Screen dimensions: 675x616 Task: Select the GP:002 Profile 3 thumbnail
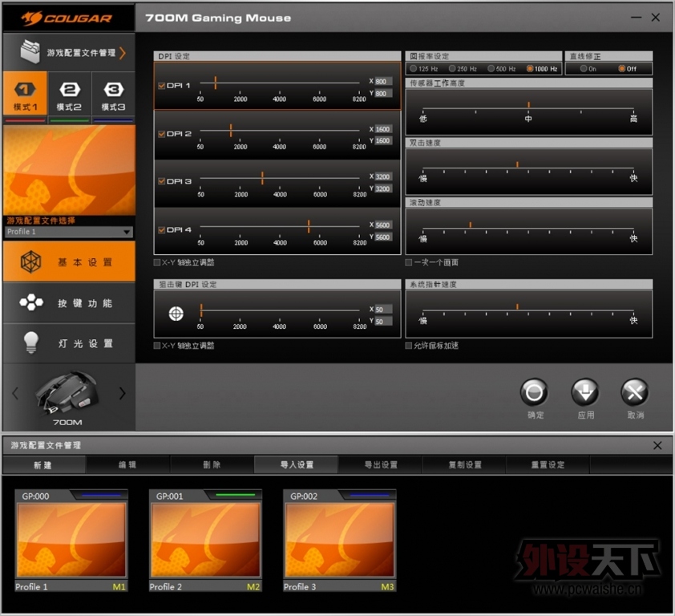click(x=340, y=540)
